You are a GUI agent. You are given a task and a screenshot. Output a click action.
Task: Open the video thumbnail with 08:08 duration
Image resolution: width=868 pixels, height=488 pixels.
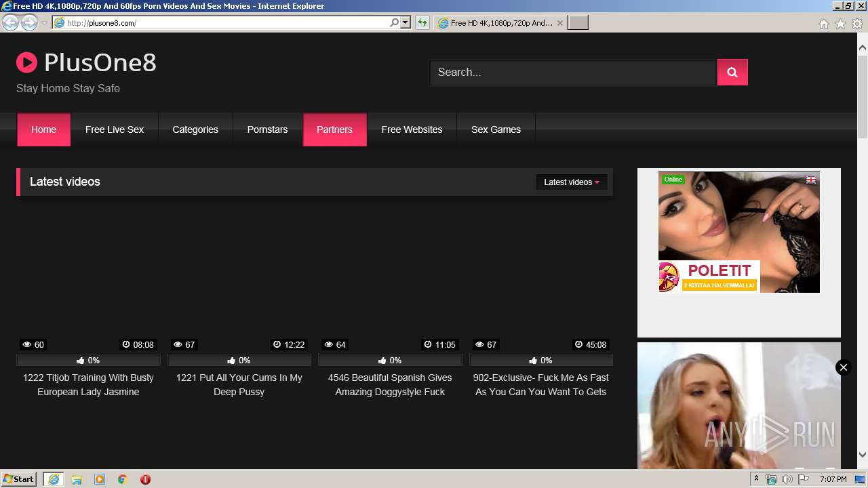click(x=88, y=278)
